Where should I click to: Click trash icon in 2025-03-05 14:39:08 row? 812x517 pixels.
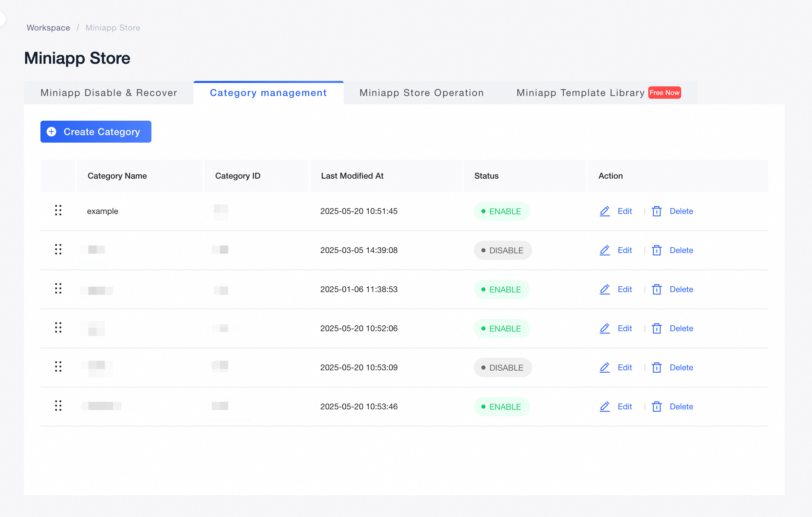657,250
